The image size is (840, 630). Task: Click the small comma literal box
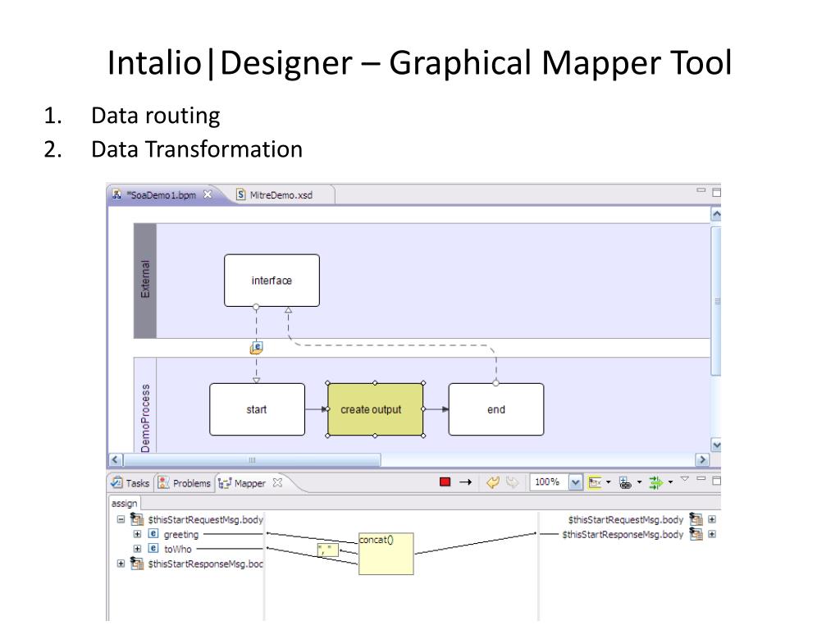click(x=328, y=549)
